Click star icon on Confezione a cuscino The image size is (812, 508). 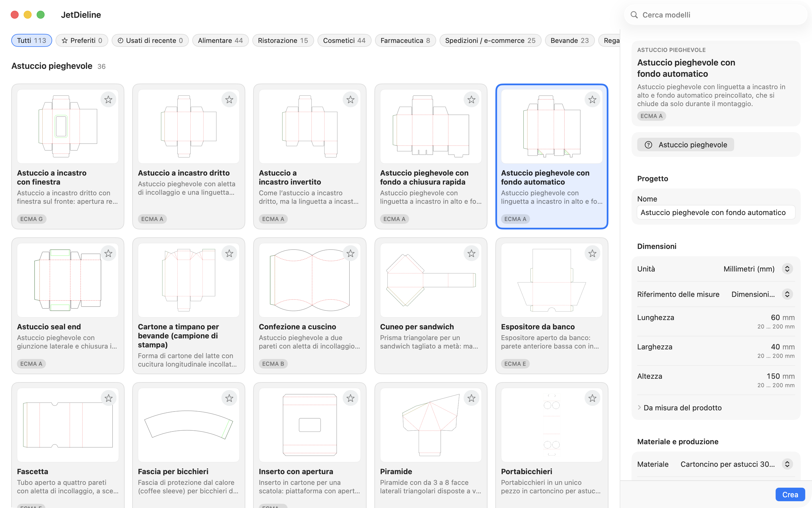pyautogui.click(x=350, y=253)
